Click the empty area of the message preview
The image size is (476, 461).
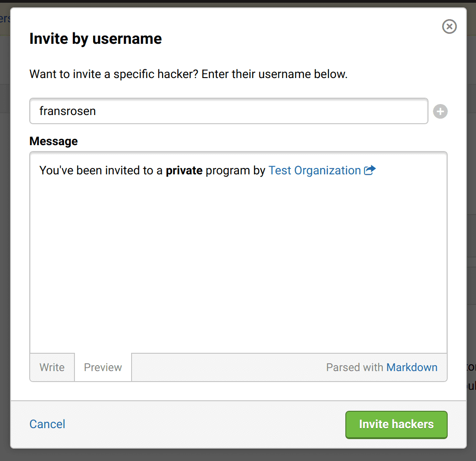click(238, 265)
